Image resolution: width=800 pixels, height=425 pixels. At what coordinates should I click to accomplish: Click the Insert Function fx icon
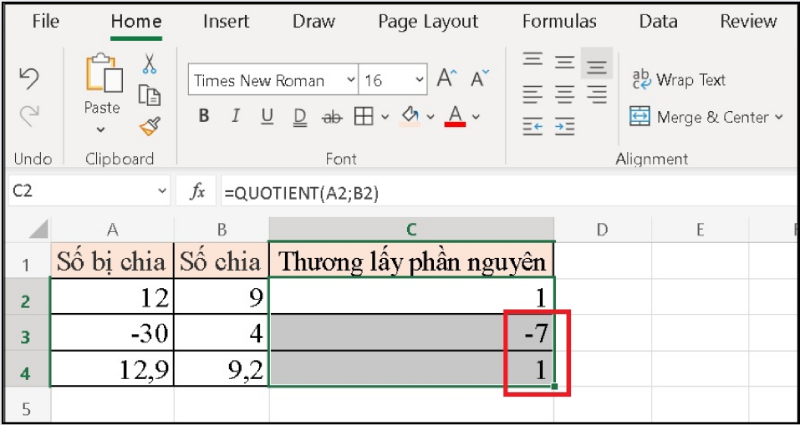coord(197,192)
